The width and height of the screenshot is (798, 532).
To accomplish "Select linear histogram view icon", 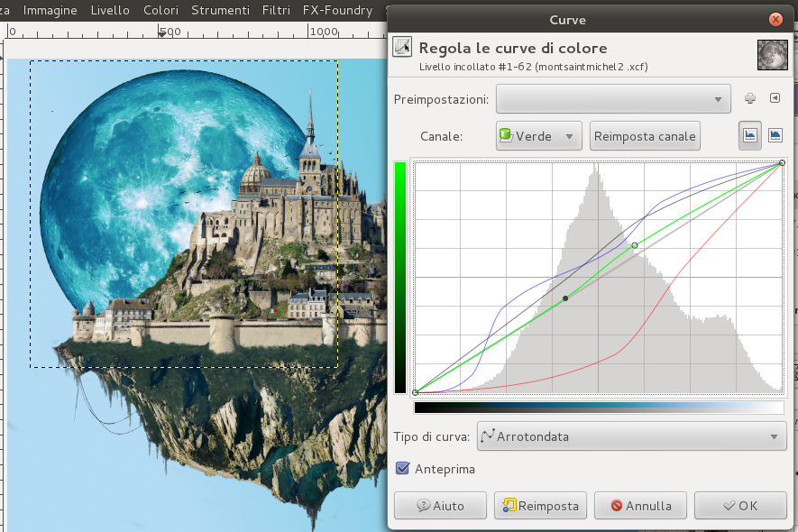I will [x=749, y=135].
